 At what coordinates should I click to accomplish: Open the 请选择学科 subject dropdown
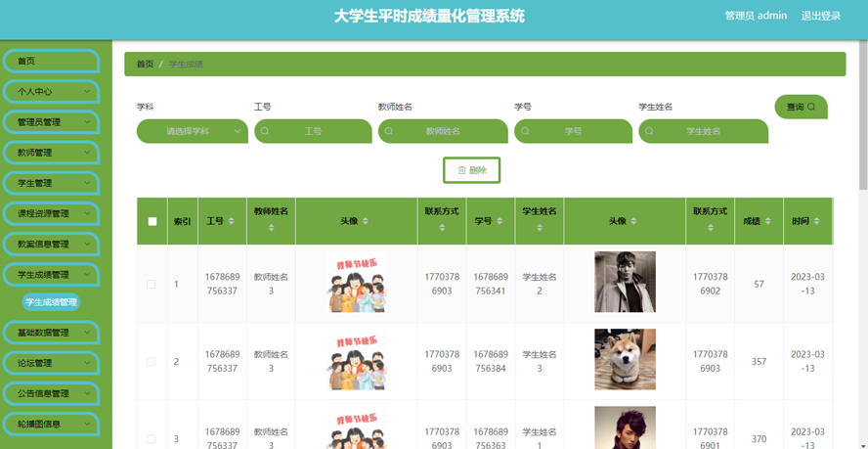(193, 131)
